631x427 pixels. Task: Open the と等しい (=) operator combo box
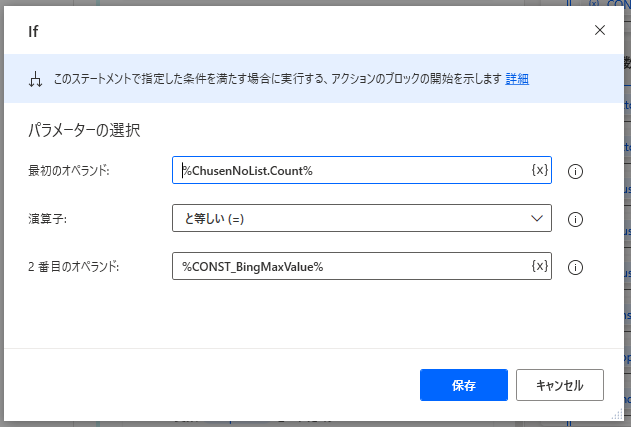[x=350, y=218]
